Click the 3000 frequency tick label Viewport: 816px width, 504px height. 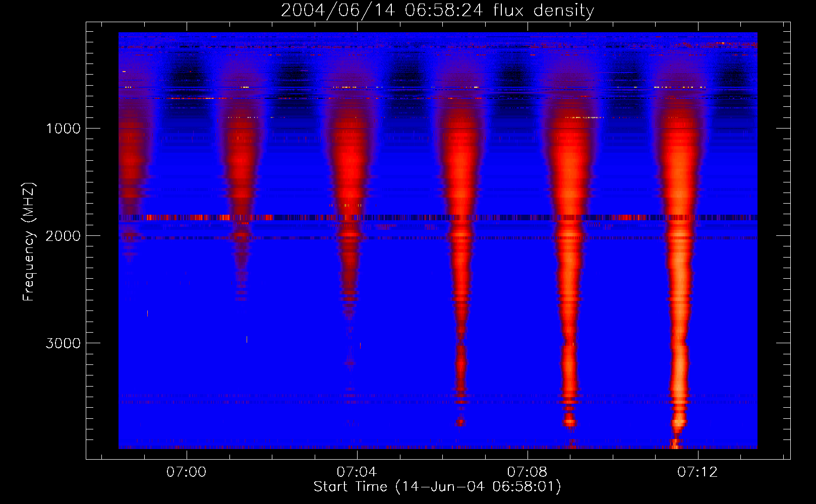point(63,343)
